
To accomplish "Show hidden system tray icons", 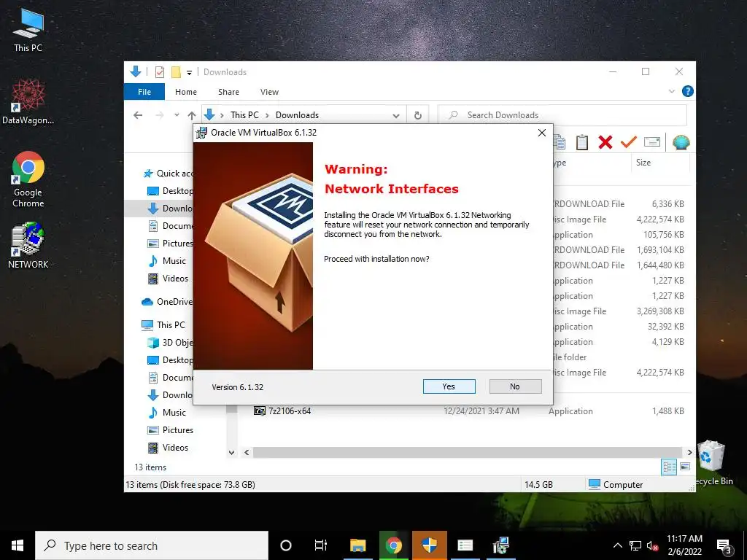I will (x=617, y=545).
